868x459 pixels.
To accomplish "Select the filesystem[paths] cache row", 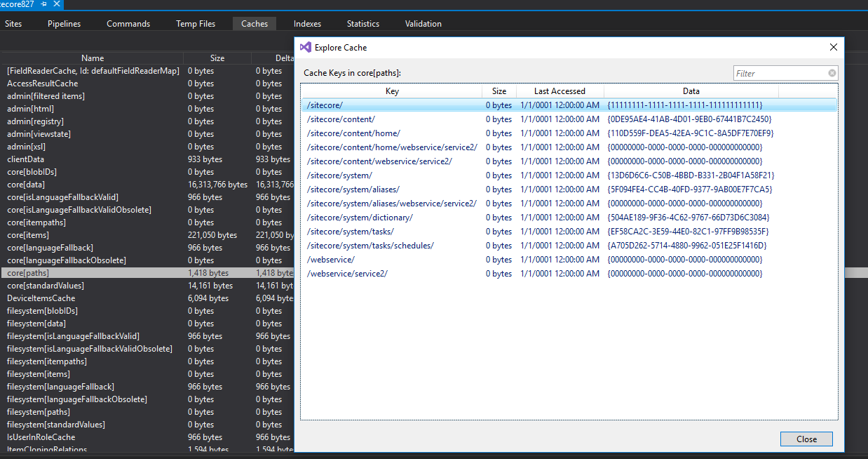I will (x=147, y=412).
